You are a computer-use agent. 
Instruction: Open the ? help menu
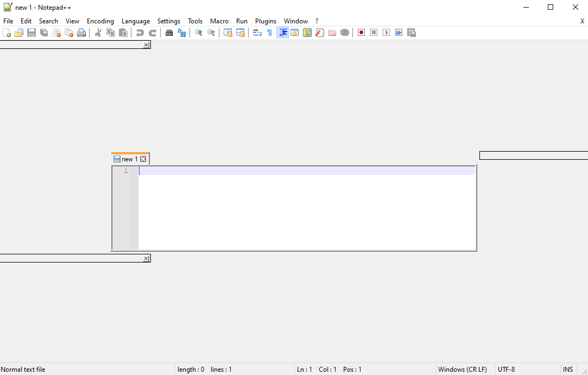317,21
